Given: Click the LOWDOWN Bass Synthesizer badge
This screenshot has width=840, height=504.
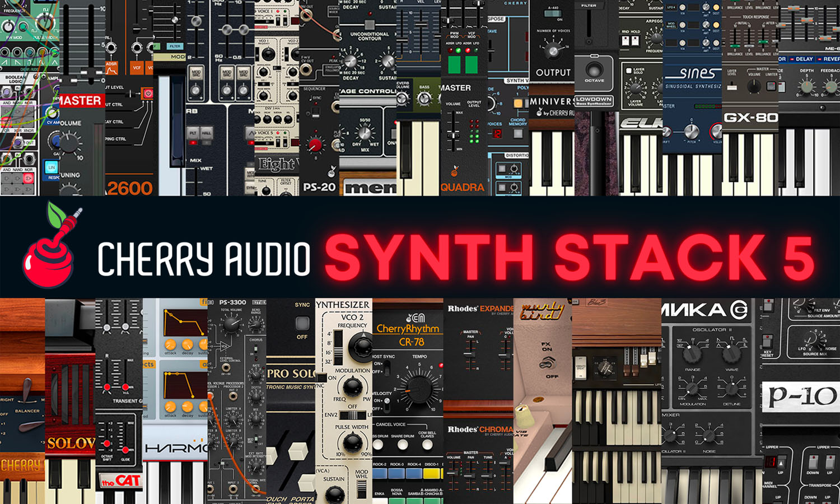Looking at the screenshot, I should click(x=594, y=101).
